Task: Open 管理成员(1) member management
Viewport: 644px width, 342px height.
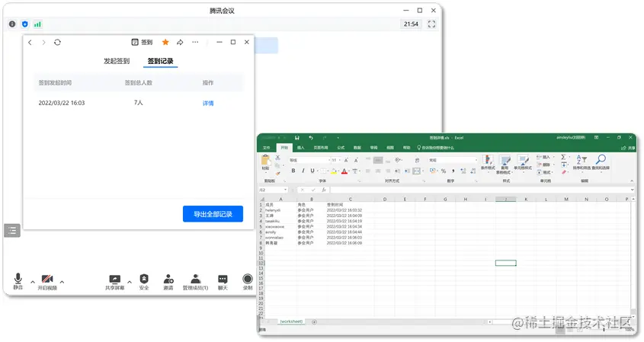Action: point(196,282)
